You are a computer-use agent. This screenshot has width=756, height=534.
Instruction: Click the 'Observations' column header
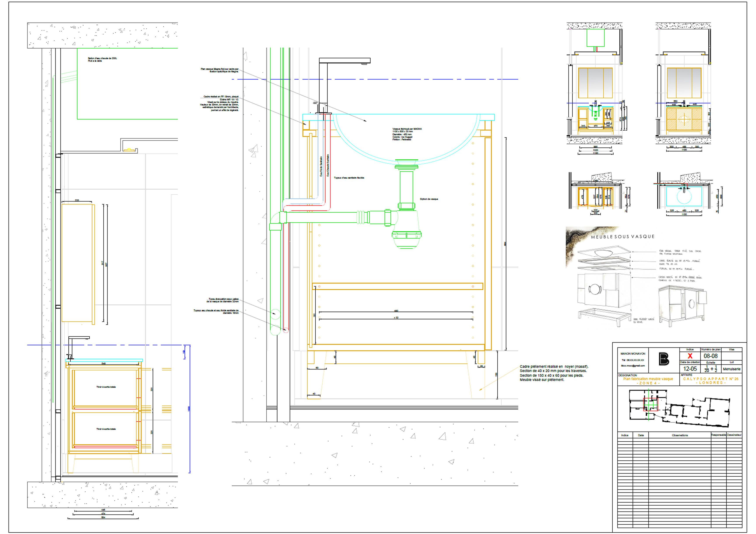680,435
